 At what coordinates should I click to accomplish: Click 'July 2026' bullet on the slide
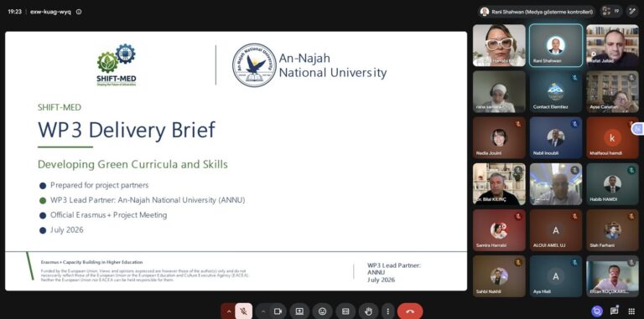pos(67,229)
